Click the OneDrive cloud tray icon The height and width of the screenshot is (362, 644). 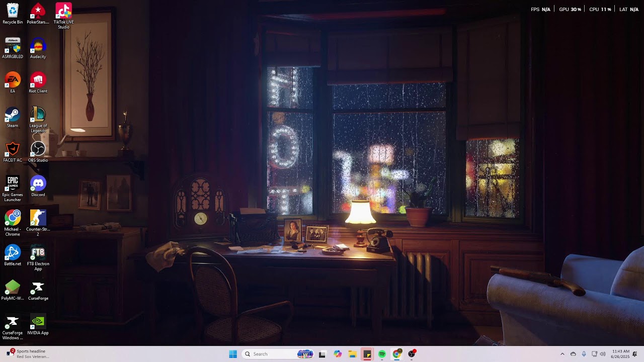coord(573,354)
